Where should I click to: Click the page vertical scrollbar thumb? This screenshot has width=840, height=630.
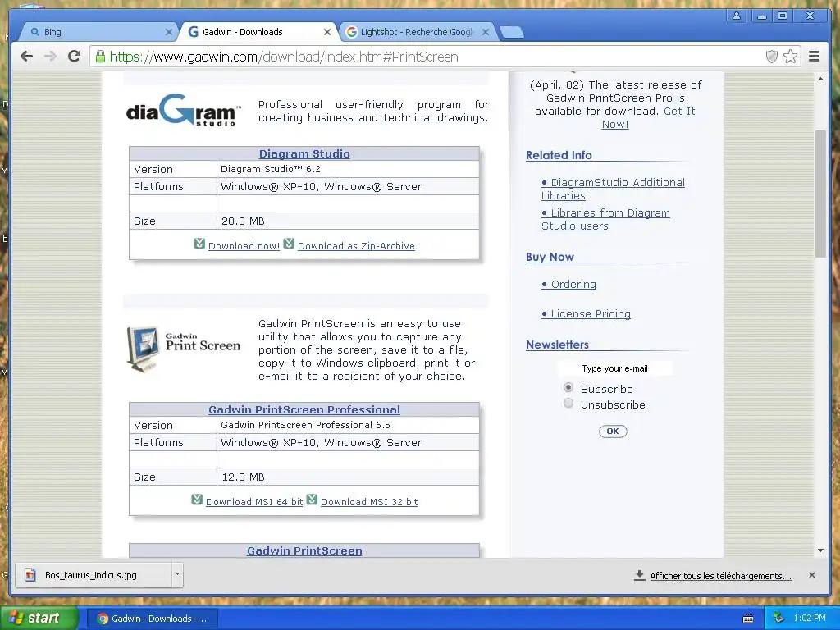click(820, 193)
